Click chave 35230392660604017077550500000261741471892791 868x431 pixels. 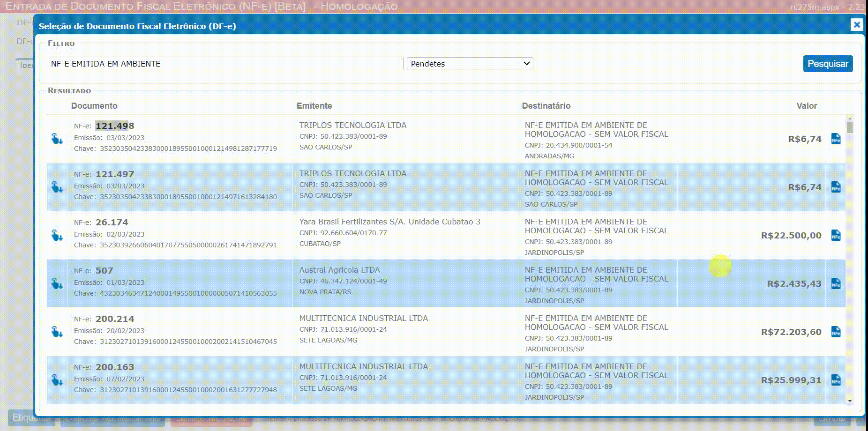coord(188,245)
